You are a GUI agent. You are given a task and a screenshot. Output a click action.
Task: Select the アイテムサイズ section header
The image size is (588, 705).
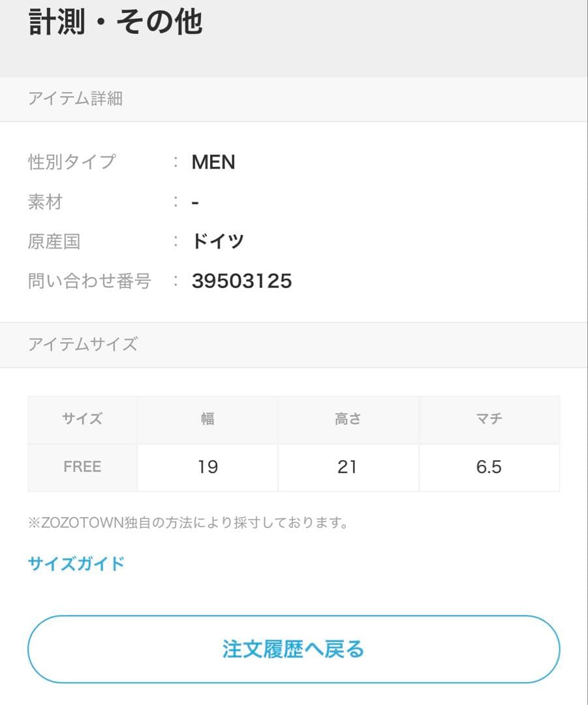point(82,344)
